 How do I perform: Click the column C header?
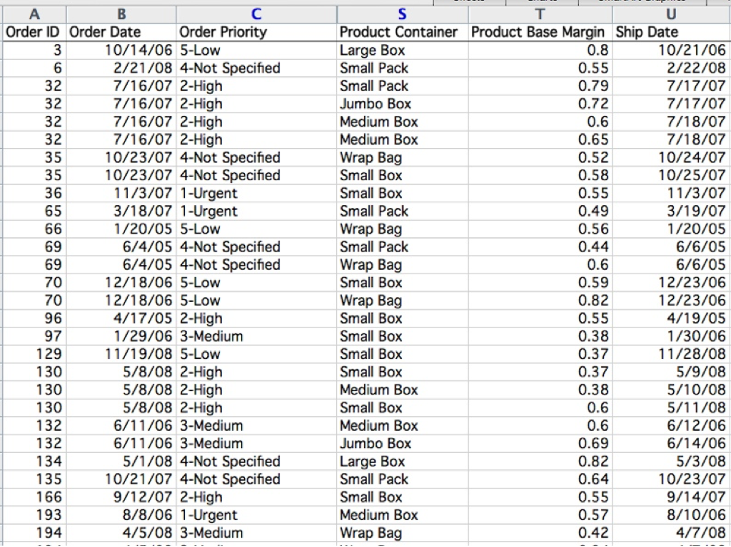pyautogui.click(x=255, y=14)
